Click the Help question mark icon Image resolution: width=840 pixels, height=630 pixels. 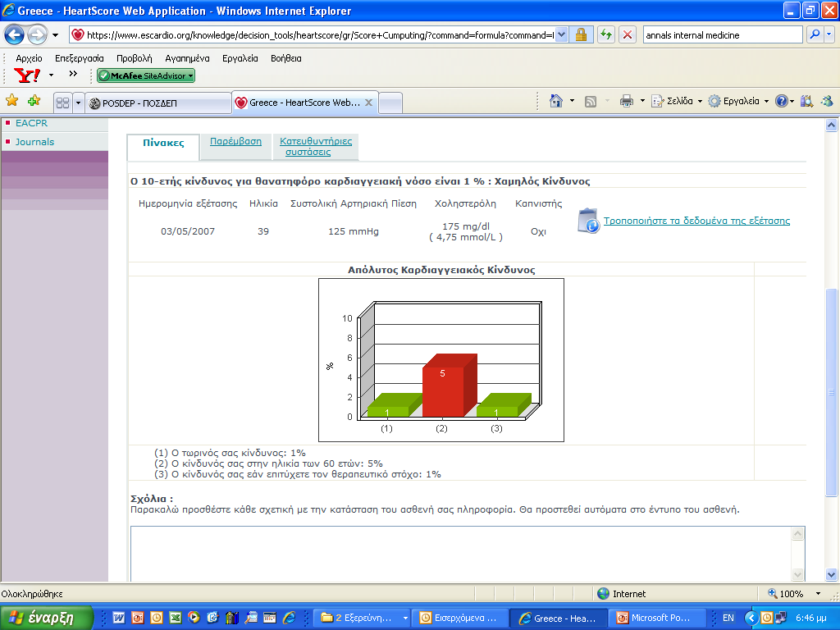coord(782,101)
